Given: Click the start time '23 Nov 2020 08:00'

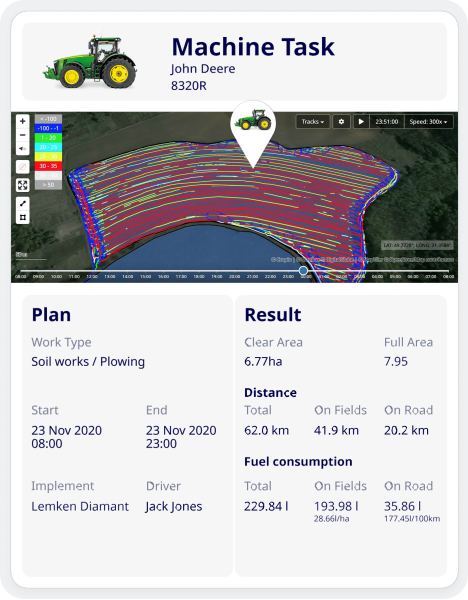Looking at the screenshot, I should (67, 437).
